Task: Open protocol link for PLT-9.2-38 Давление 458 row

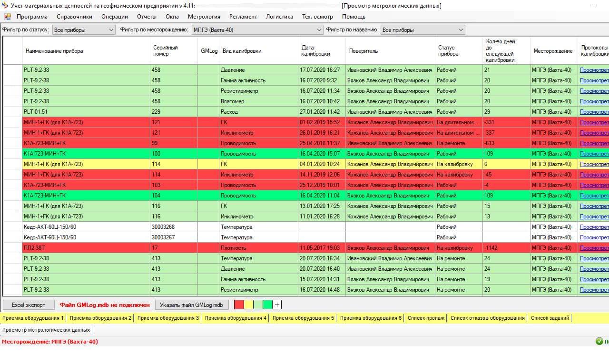Action: click(x=594, y=70)
